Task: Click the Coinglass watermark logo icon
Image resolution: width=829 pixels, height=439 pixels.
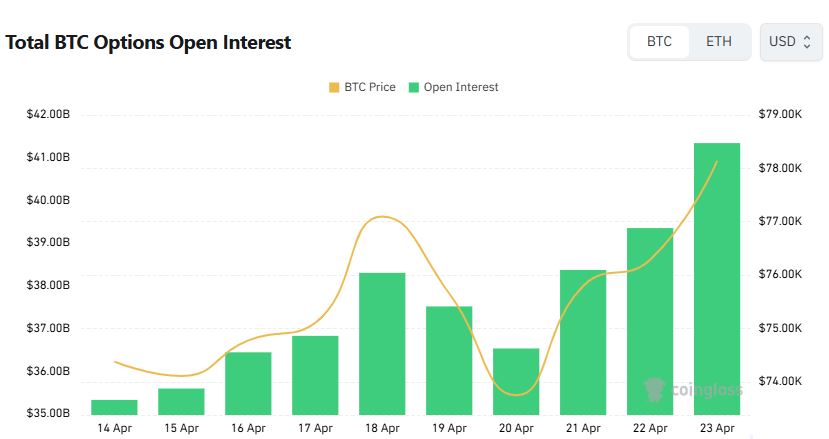Action: (x=653, y=388)
